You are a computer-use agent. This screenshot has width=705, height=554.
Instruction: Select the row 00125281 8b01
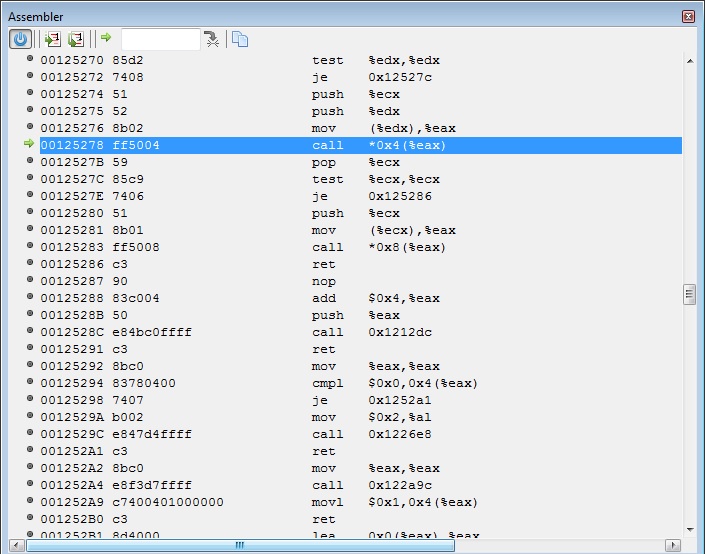(361, 230)
